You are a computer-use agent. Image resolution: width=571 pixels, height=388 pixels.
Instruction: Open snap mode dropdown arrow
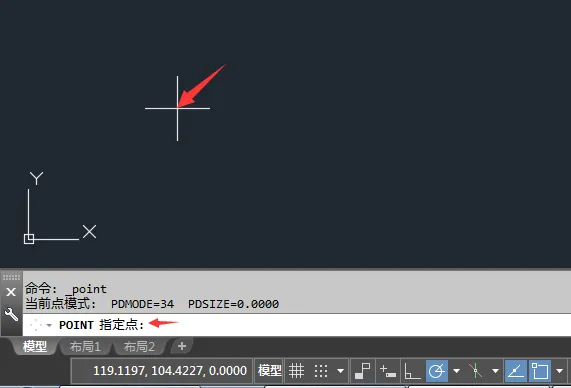pyautogui.click(x=340, y=371)
